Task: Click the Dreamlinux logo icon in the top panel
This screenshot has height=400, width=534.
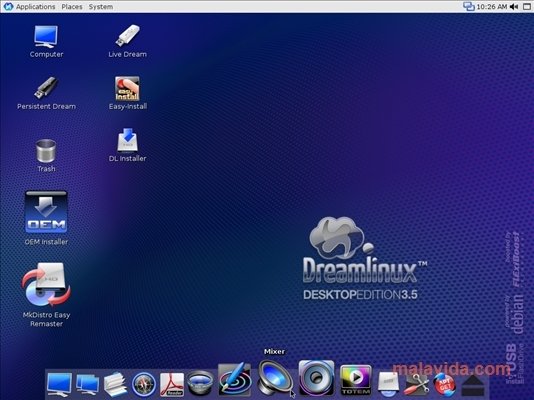Action: (x=8, y=6)
